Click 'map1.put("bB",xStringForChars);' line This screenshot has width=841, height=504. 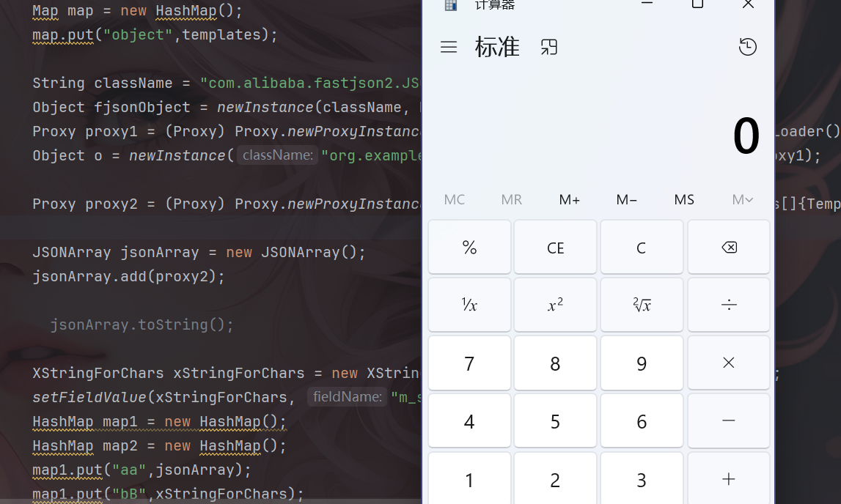pos(168,493)
